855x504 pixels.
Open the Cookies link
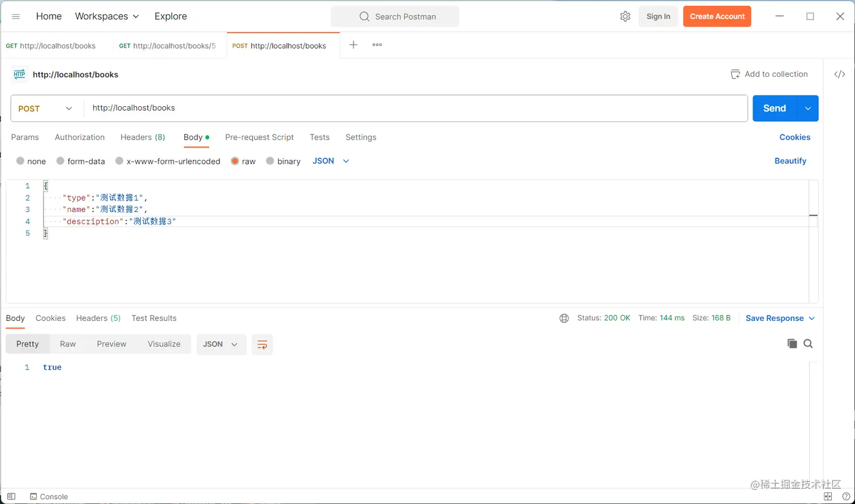[794, 137]
